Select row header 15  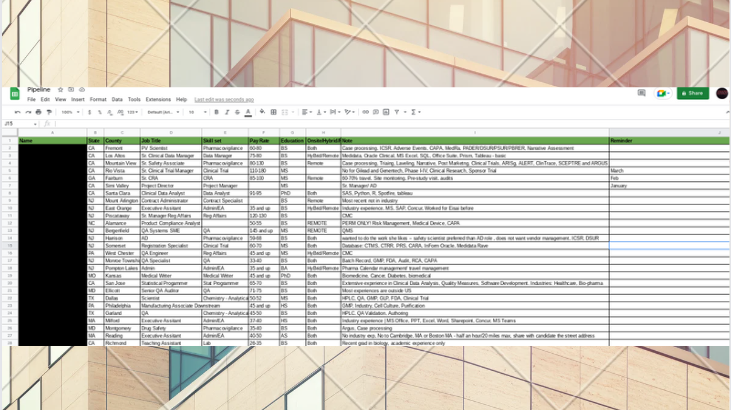9,245
